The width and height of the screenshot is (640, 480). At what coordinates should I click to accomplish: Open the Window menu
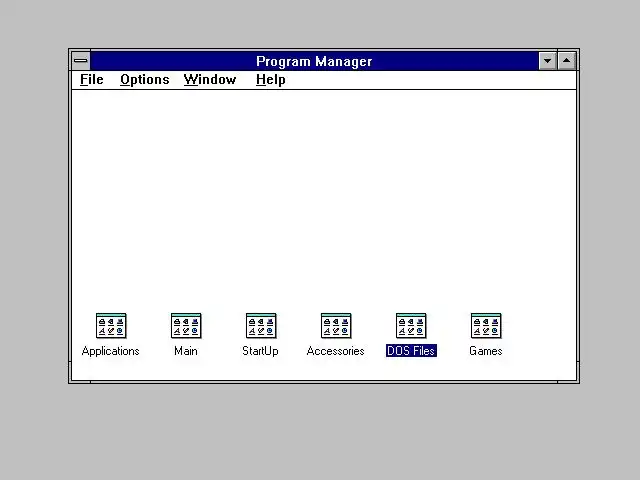[x=210, y=80]
